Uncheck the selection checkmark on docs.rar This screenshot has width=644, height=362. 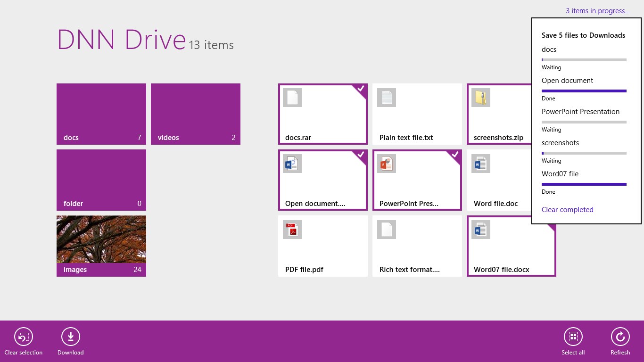click(361, 89)
